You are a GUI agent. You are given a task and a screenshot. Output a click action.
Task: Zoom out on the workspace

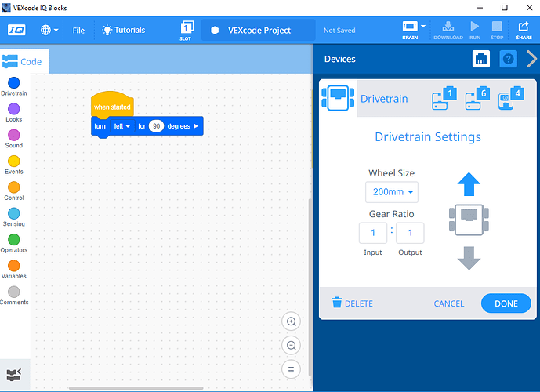pos(291,345)
